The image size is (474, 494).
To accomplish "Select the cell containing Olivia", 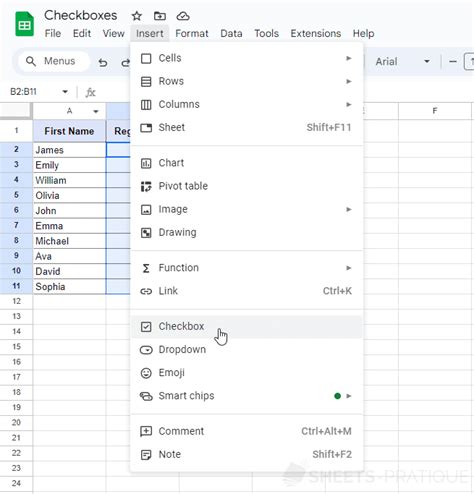I will click(69, 196).
